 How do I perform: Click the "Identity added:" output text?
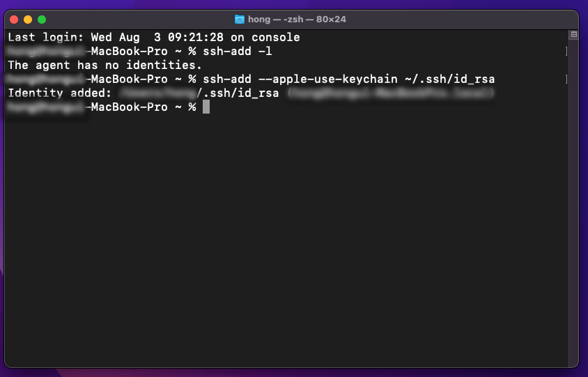(60, 93)
